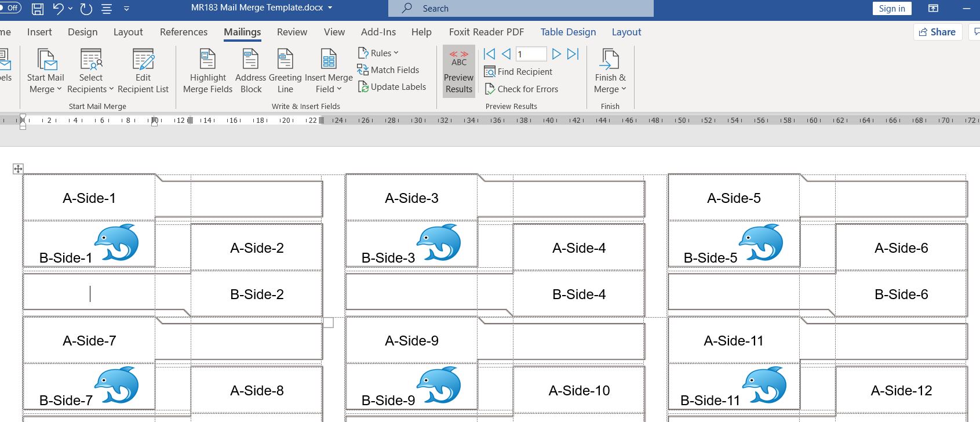Open the References tab
The width and height of the screenshot is (980, 422).
[x=184, y=32]
